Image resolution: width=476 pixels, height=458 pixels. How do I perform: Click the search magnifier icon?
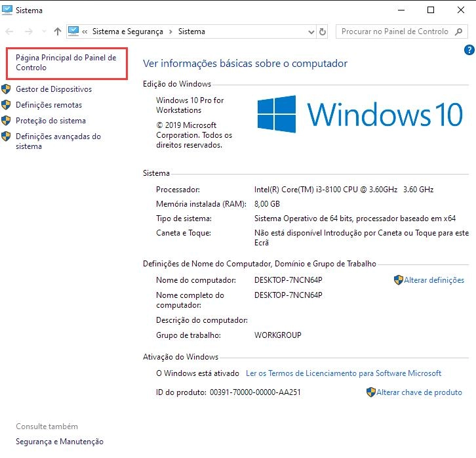(x=459, y=31)
